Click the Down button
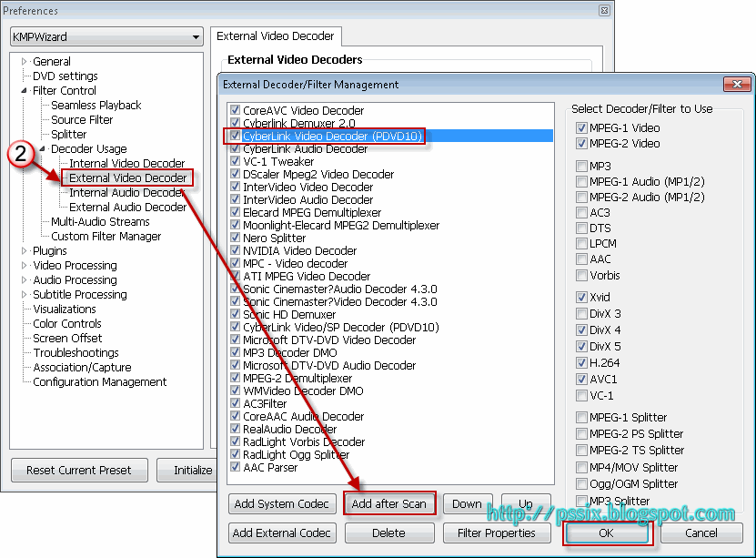Viewport: 756px width, 558px height. click(467, 503)
